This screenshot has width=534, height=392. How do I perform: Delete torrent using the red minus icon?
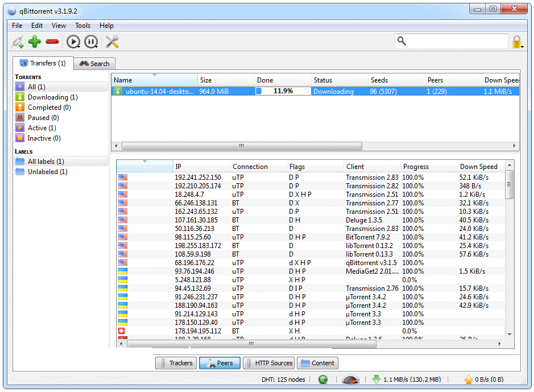[52, 42]
